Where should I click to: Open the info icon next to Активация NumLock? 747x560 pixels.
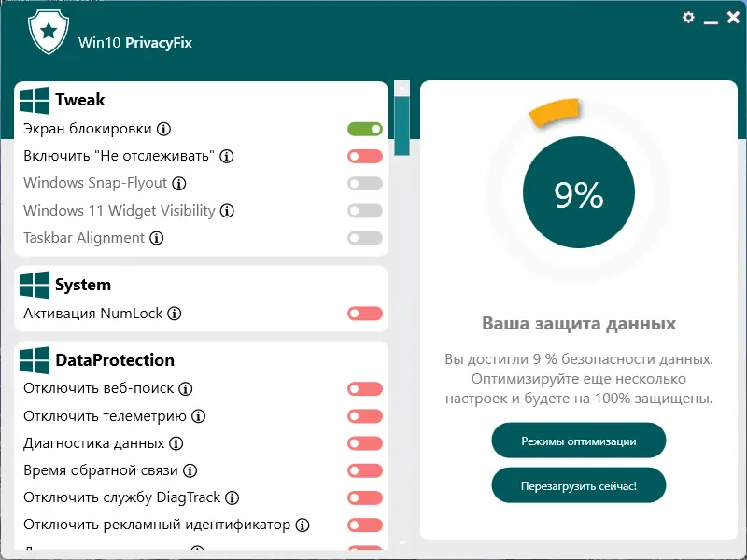[174, 313]
